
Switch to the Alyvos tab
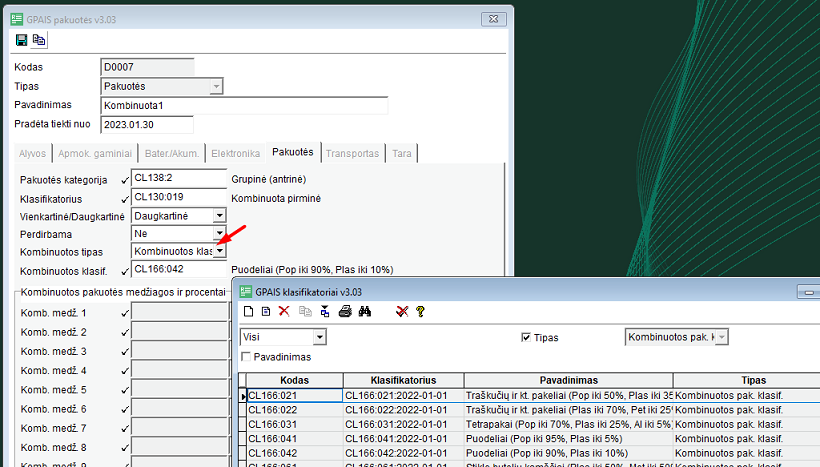click(32, 154)
